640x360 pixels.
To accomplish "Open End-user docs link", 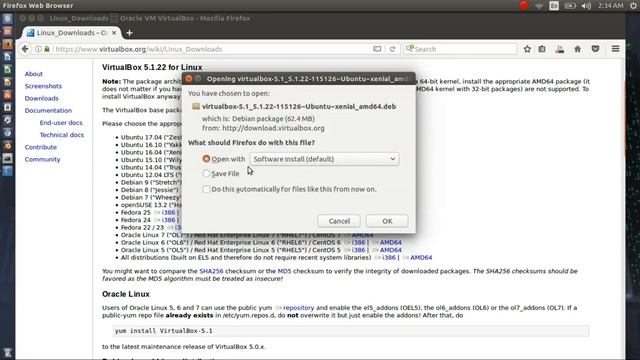I will coord(61,123).
